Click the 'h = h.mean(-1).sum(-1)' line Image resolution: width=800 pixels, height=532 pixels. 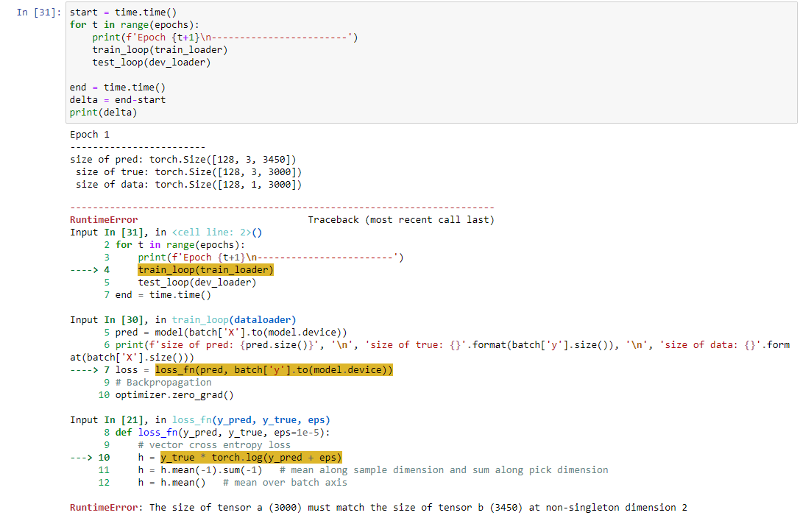pyautogui.click(x=200, y=469)
